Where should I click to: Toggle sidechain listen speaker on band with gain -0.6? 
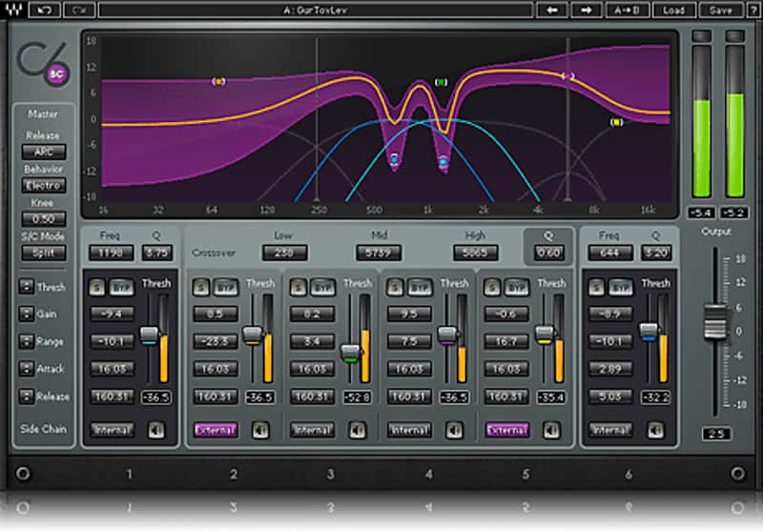tap(551, 430)
